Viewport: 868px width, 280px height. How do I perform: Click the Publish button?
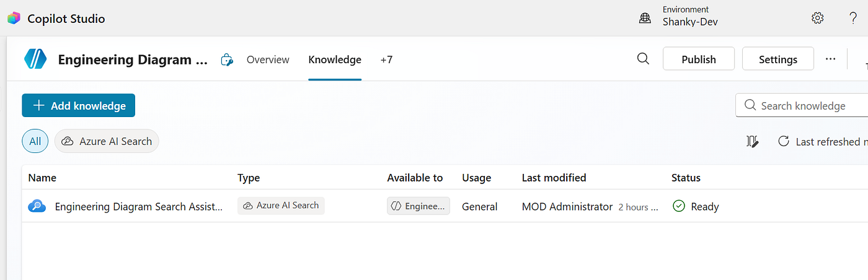(x=699, y=59)
